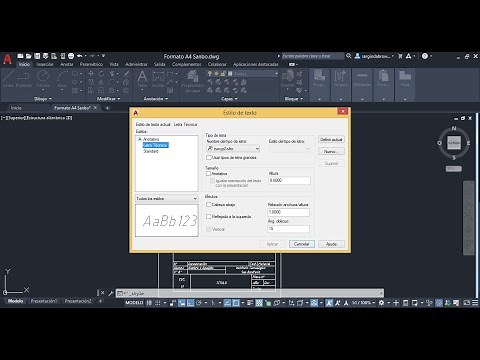
Task: Open the annotation scale dropdown in status bar
Action: tap(363, 303)
